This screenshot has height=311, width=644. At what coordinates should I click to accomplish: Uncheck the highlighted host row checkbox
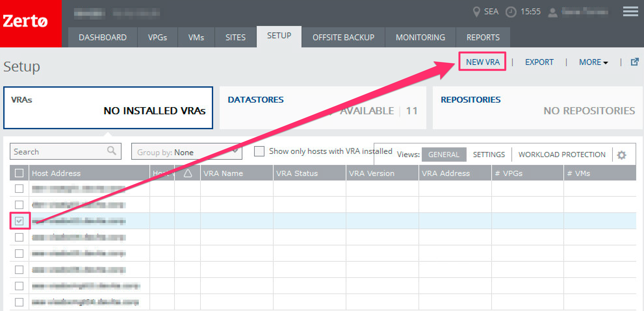[19, 221]
